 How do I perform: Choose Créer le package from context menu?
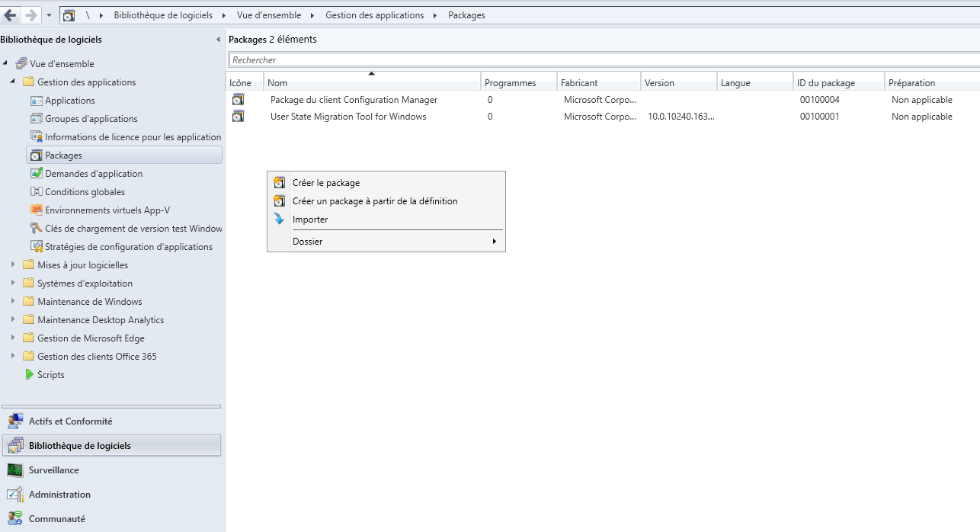[325, 183]
